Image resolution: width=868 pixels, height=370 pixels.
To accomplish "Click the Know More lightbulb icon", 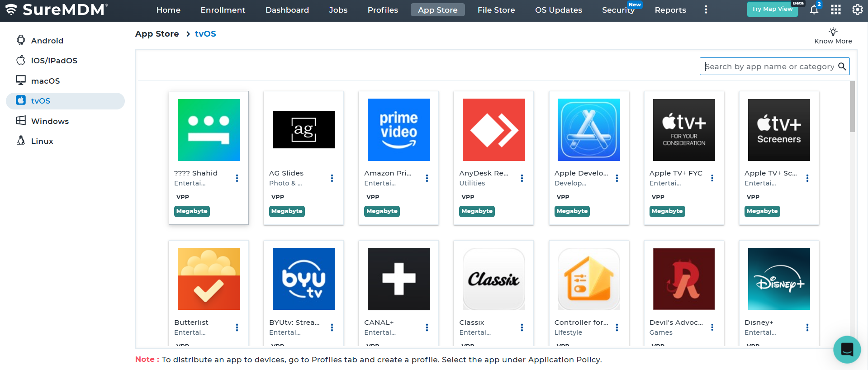I will click(x=833, y=32).
